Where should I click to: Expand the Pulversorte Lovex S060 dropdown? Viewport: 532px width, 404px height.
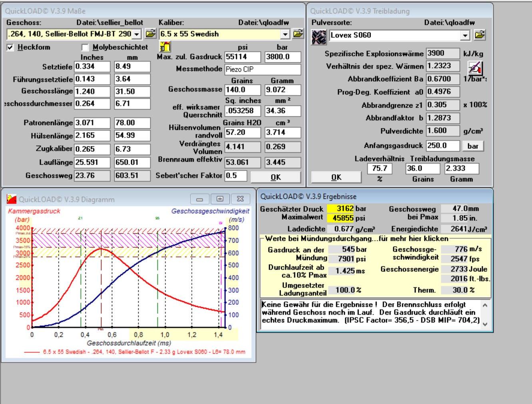click(x=465, y=36)
